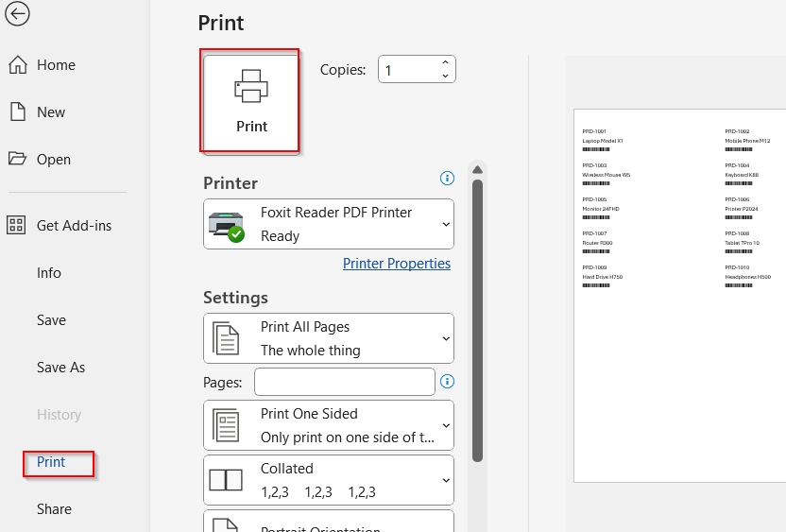Increase copies with the up arrow
The height and width of the screenshot is (532, 786).
pos(445,62)
